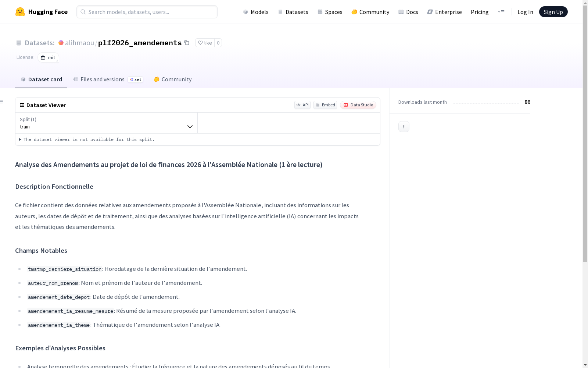Image resolution: width=588 pixels, height=368 pixels.
Task: Click the 'Dataset Viewer' heading text
Action: (x=46, y=105)
